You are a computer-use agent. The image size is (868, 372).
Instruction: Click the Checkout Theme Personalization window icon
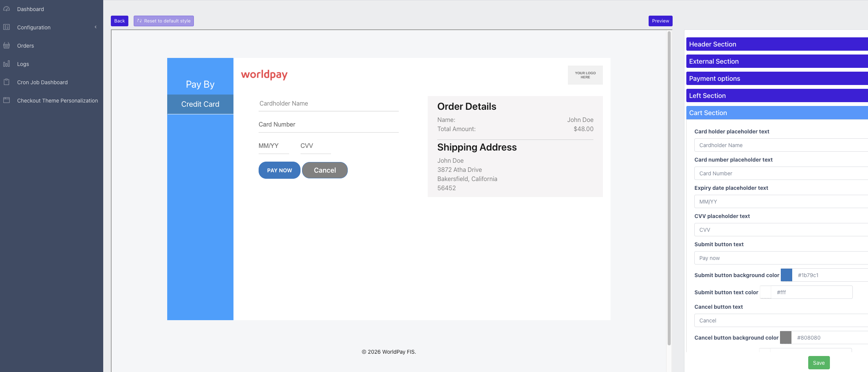(x=6, y=100)
